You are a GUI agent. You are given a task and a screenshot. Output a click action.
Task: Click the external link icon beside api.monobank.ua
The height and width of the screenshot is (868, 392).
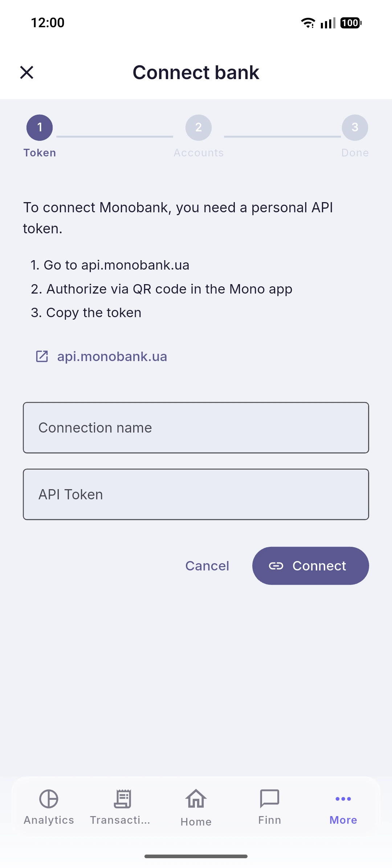[42, 356]
